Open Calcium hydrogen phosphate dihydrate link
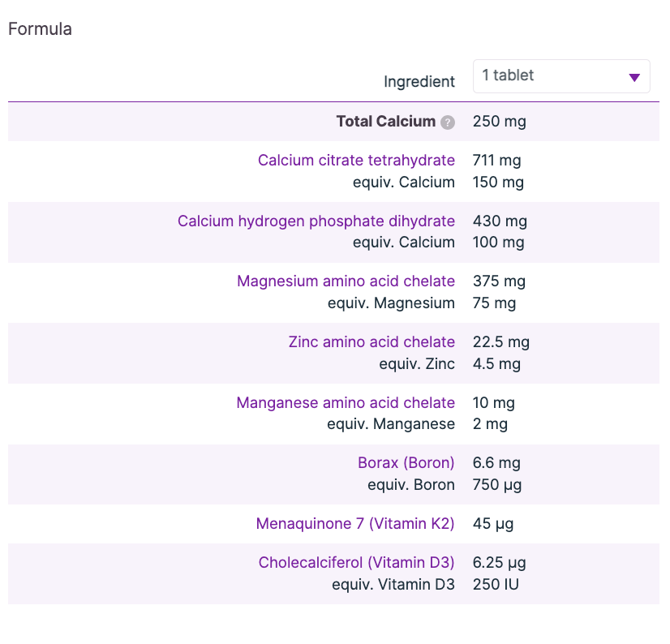Viewport: 670px width, 644px height. (316, 221)
